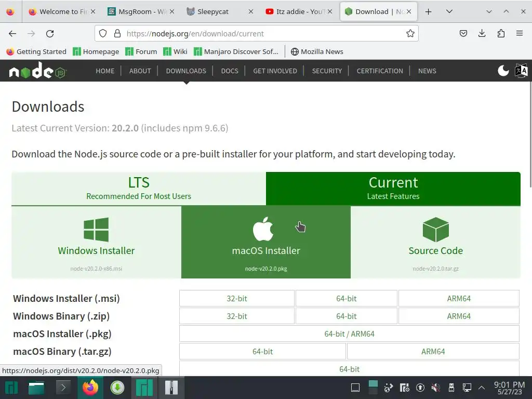Expand hidden system tray icons
This screenshot has width=532, height=399.
[482, 388]
